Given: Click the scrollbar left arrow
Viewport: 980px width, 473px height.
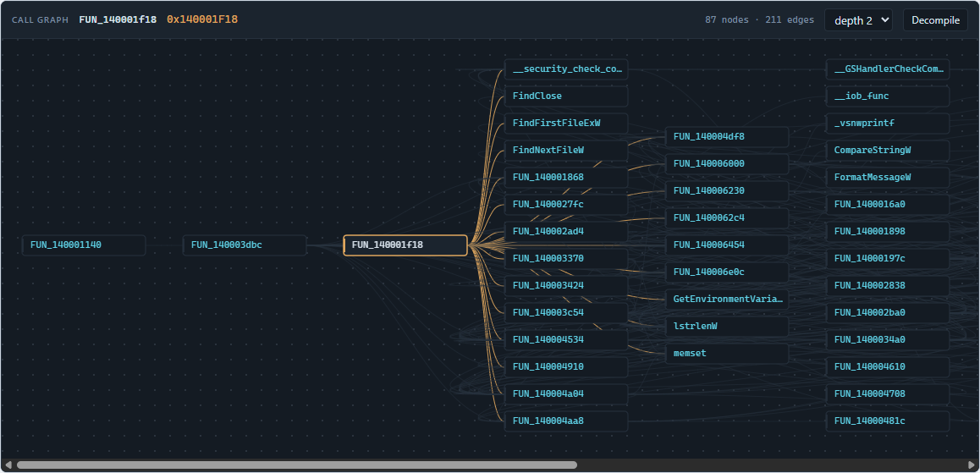Looking at the screenshot, I should click(x=8, y=465).
